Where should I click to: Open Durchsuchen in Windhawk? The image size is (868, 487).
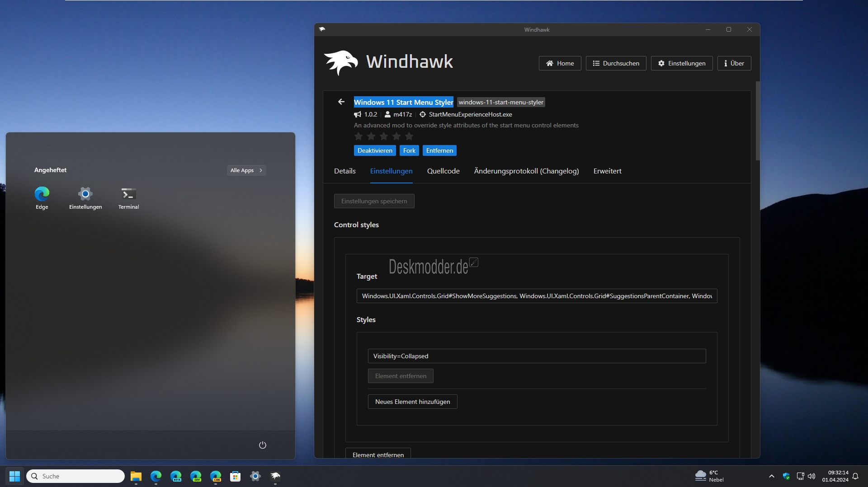click(x=616, y=63)
